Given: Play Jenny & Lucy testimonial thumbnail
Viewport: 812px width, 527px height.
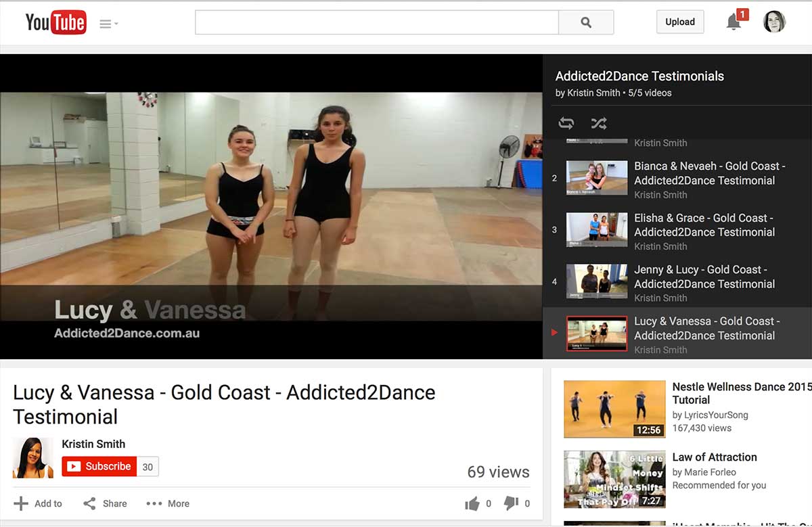Looking at the screenshot, I should tap(597, 281).
